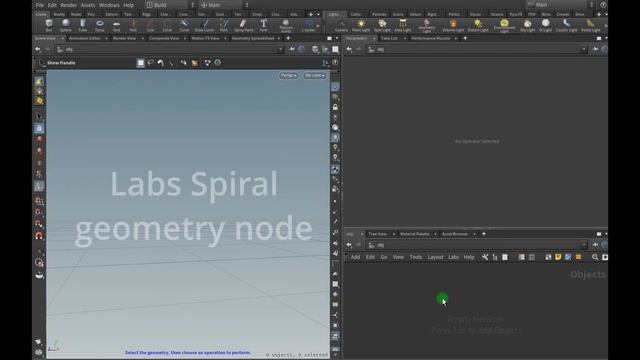Open the Layout menu in network editor

[435, 257]
